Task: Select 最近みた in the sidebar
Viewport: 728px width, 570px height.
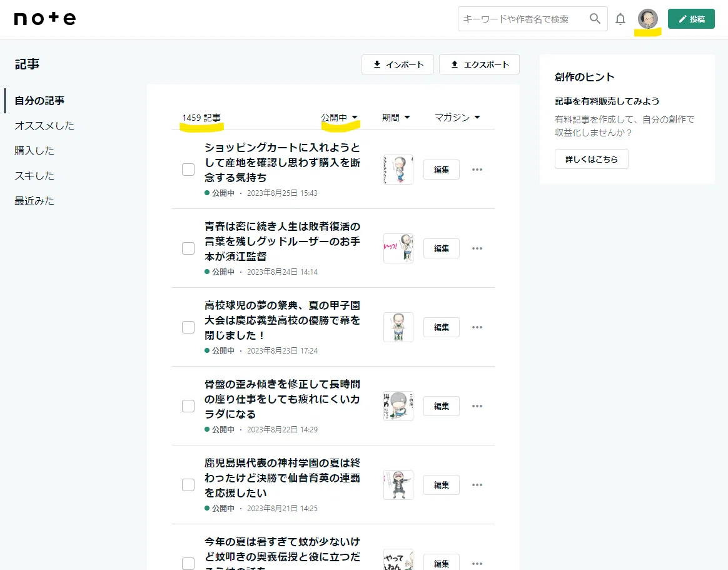Action: coord(34,201)
